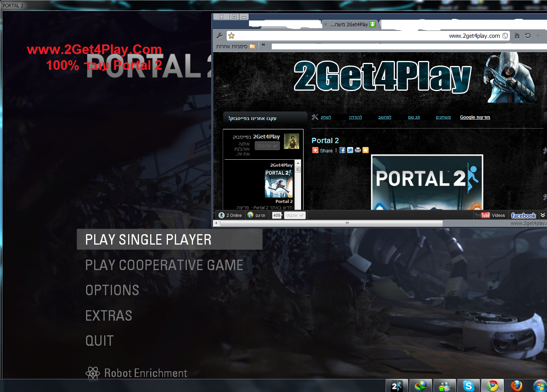Open the Options menu in Portal 2
This screenshot has height=392, width=547.
point(112,290)
